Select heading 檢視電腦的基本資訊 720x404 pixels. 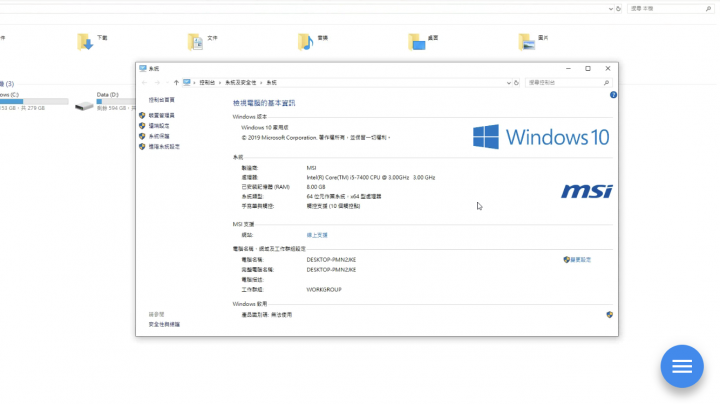pyautogui.click(x=264, y=103)
